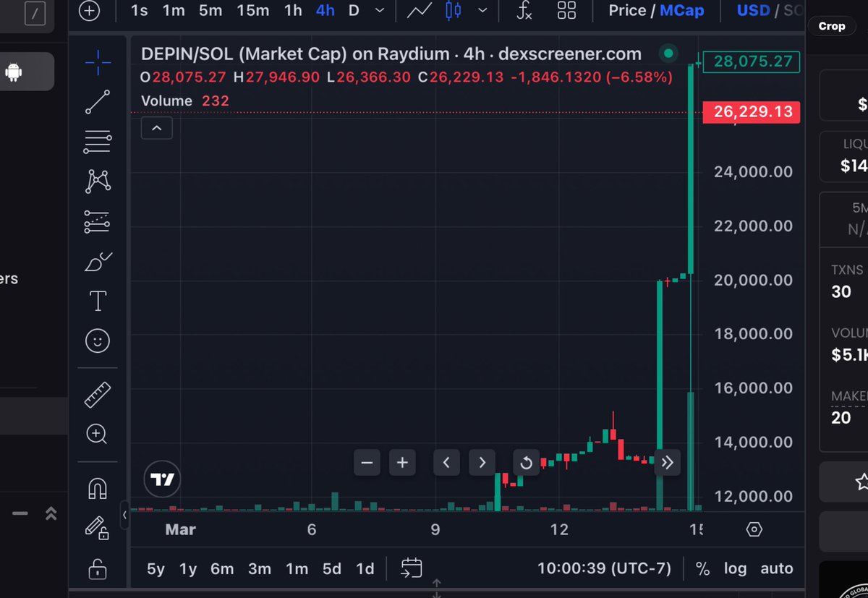The width and height of the screenshot is (868, 598).
Task: Toggle the magnet snap mode
Action: pyautogui.click(x=98, y=489)
